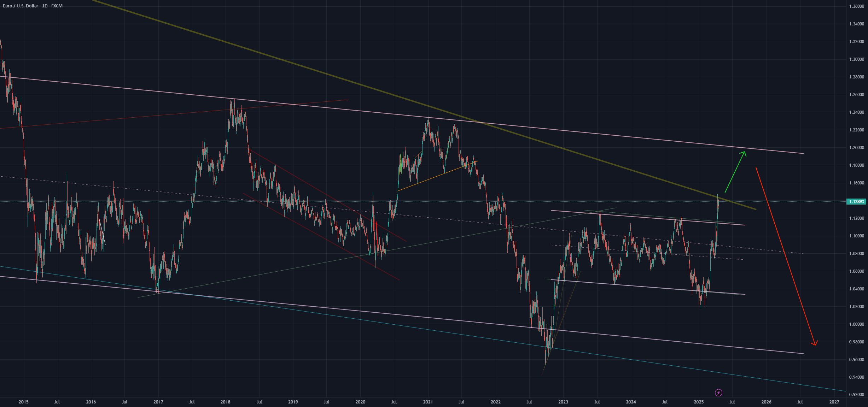Click the 1.26000 price axis label
The width and height of the screenshot is (868, 407).
click(x=856, y=95)
